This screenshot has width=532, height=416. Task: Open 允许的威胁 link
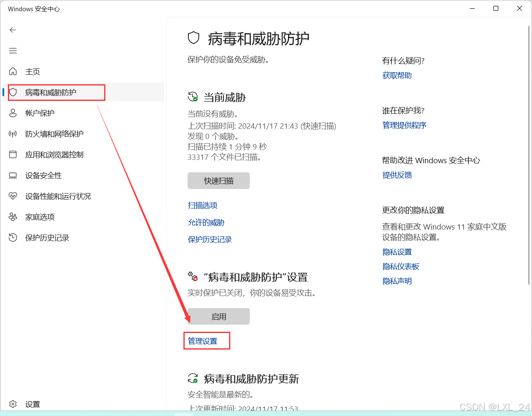pos(206,223)
